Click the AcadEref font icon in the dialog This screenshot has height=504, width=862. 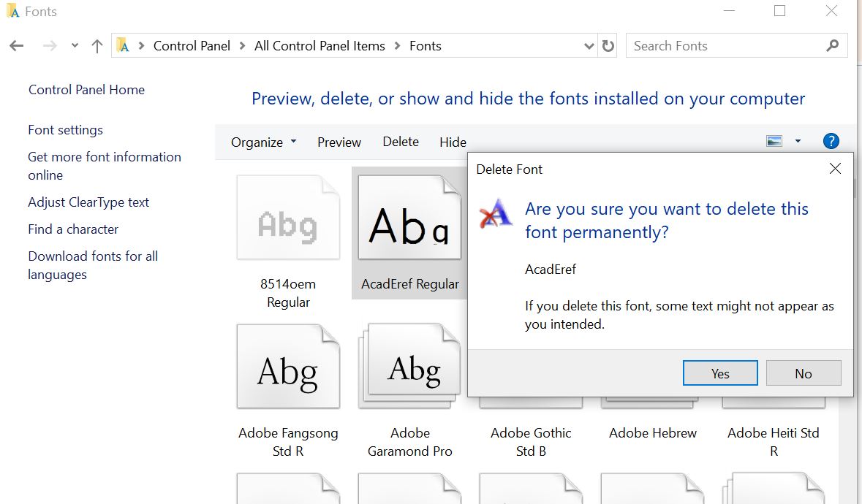pyautogui.click(x=496, y=214)
